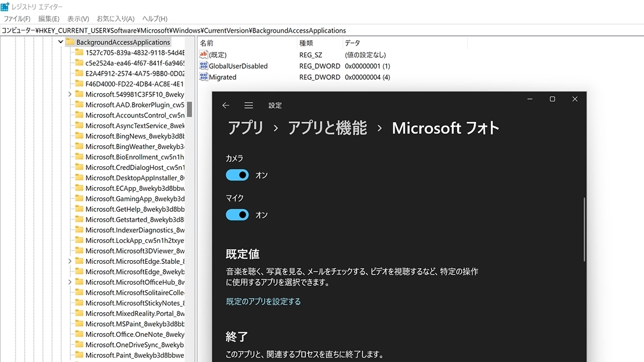
Task: Select the Microsoft.Office.OneNote key
Action: (x=135, y=334)
